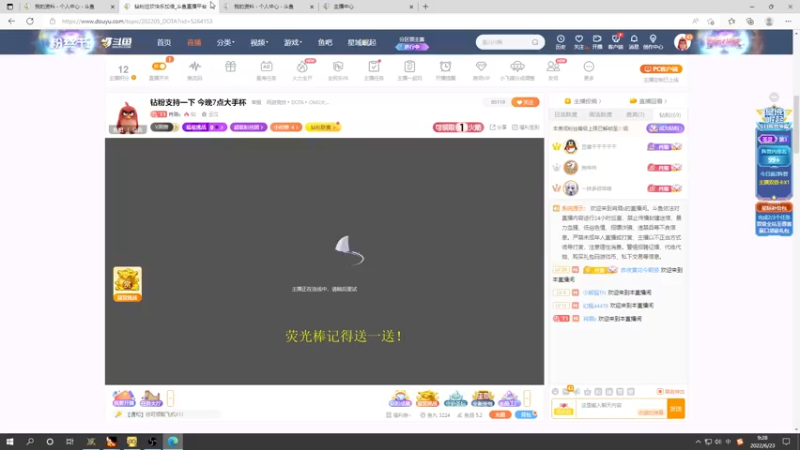Open the Windows Start menu
The width and height of the screenshot is (800, 450).
coord(10,441)
